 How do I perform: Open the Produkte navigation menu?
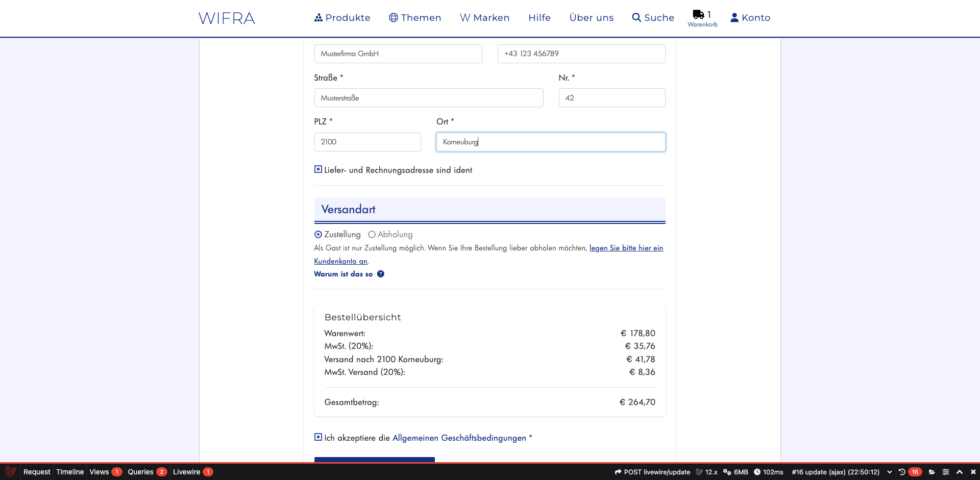click(x=342, y=18)
